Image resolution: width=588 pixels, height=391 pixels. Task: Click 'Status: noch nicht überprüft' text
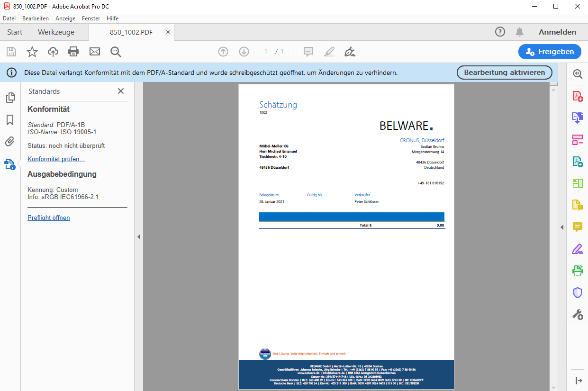pyautogui.click(x=66, y=146)
